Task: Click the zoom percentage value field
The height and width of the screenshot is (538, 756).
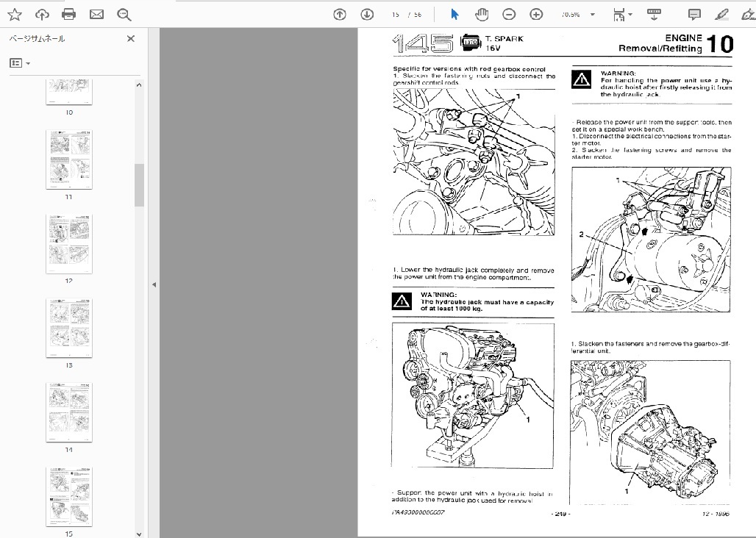Action: [571, 15]
